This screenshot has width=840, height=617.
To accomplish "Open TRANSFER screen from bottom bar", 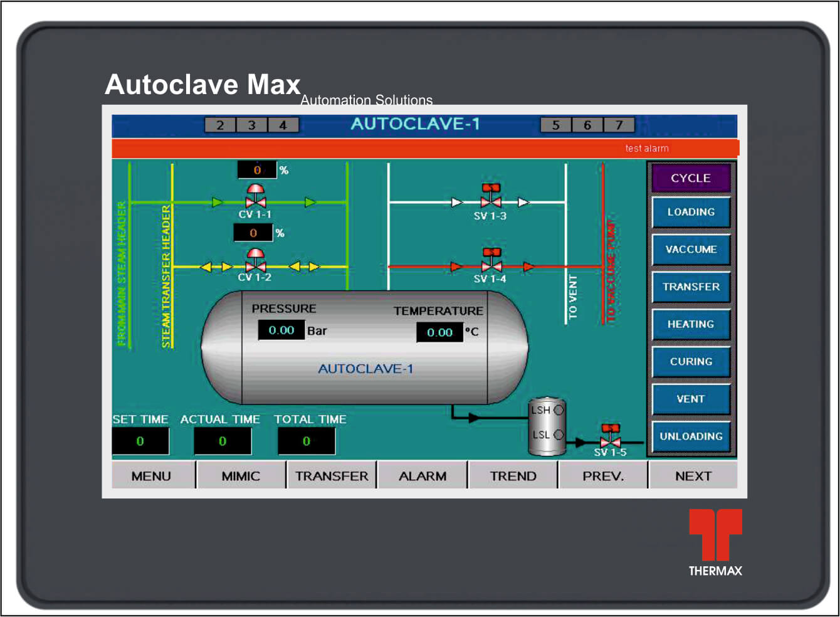I will coord(332,476).
